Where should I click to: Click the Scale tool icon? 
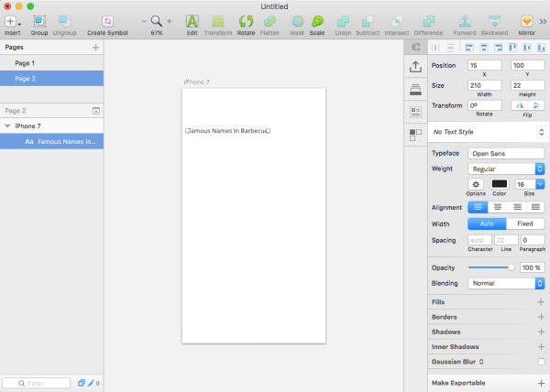(x=317, y=21)
